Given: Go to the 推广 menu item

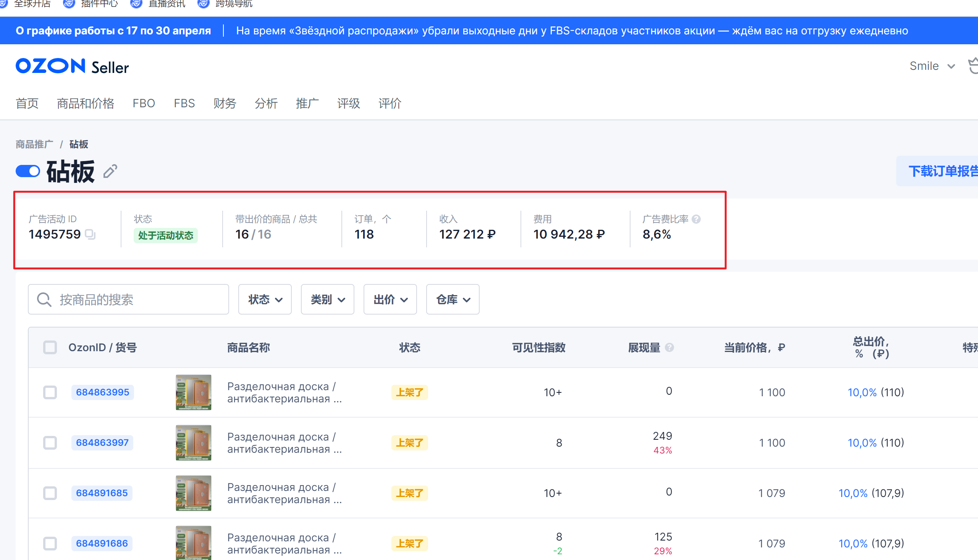Looking at the screenshot, I should coord(307,103).
